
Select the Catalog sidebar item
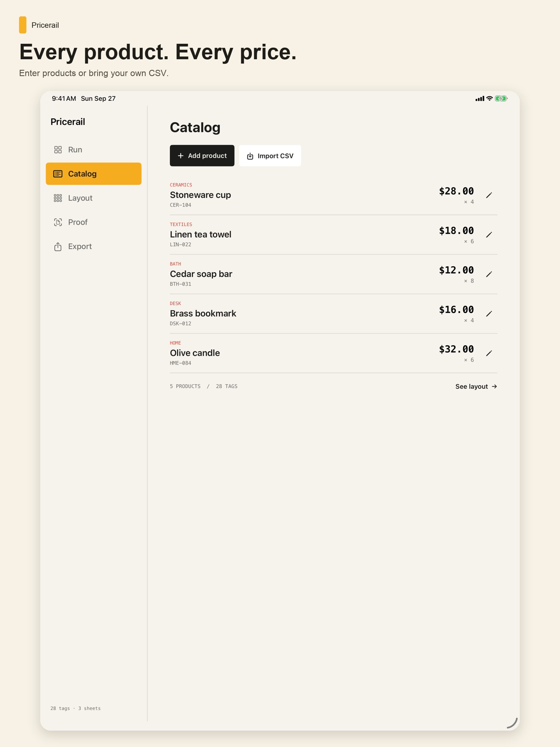tap(93, 174)
